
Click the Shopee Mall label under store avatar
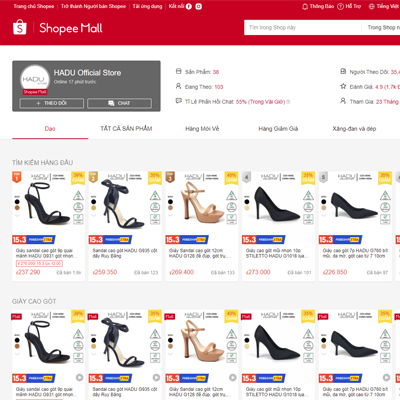pyautogui.click(x=35, y=92)
